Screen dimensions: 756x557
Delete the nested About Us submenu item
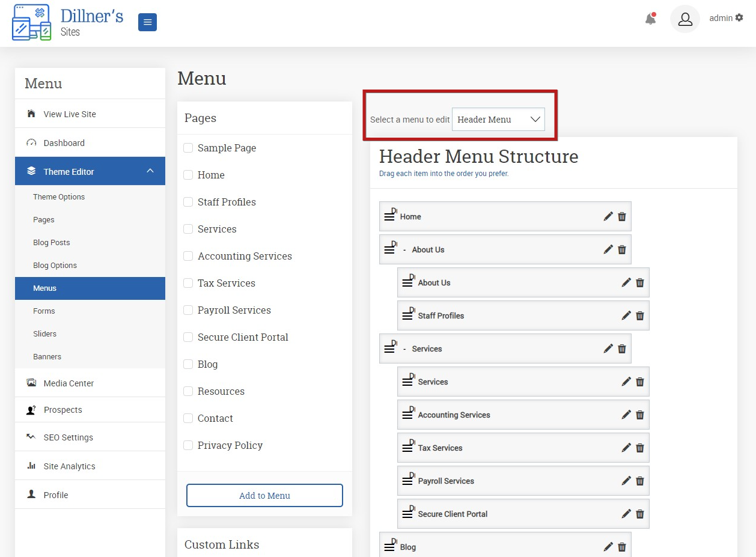coord(640,282)
